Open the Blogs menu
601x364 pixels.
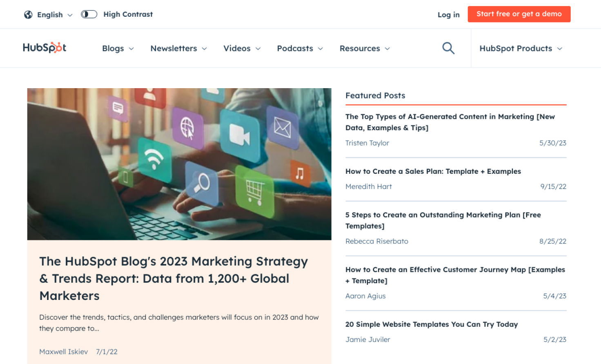(x=117, y=48)
